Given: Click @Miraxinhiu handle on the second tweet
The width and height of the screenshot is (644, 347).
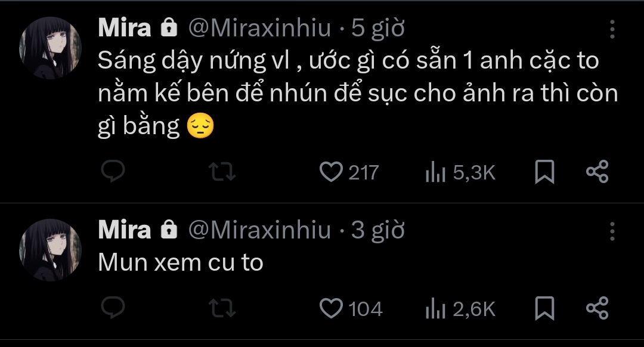Looking at the screenshot, I should pos(259,230).
